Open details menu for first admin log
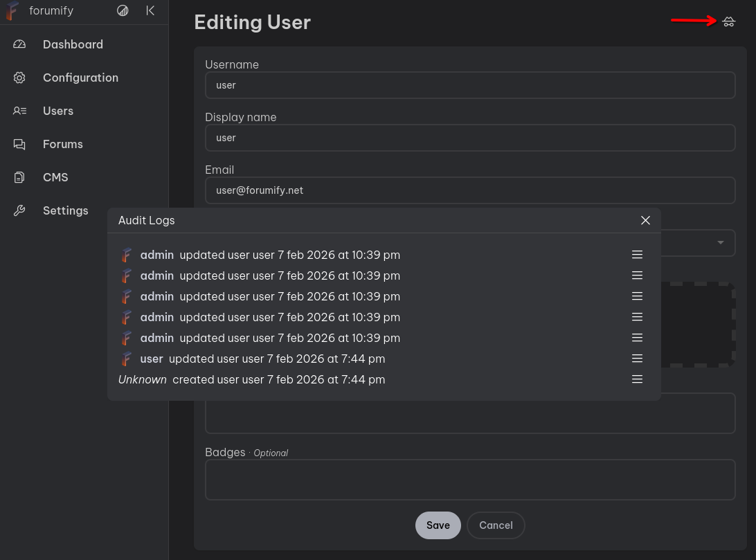756x560 pixels. tap(637, 255)
